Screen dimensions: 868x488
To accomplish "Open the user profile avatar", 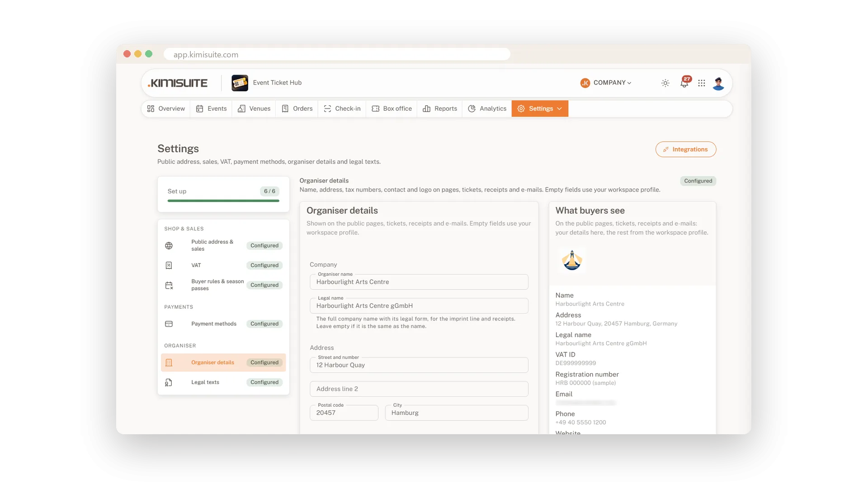I will click(x=718, y=83).
